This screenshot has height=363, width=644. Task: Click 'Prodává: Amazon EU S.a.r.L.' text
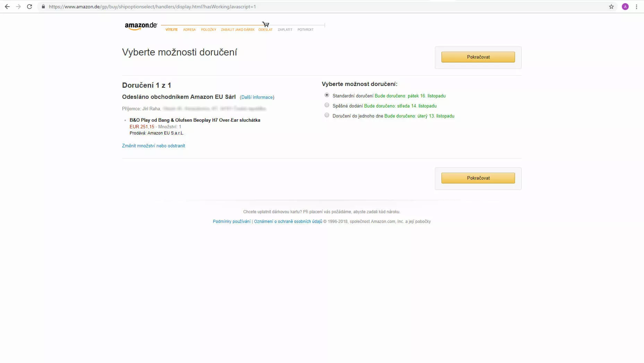point(157,133)
